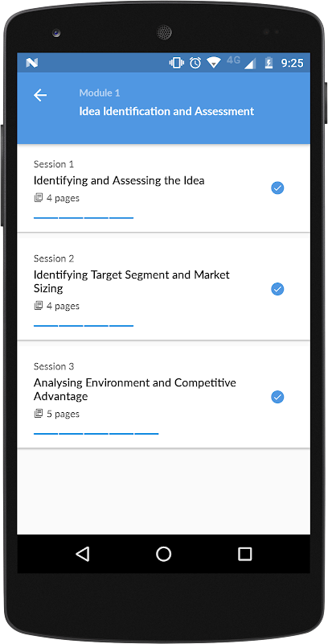Tap Session 3 five-segment progress bar
Screen dimensions: 328x644
[x=96, y=434]
